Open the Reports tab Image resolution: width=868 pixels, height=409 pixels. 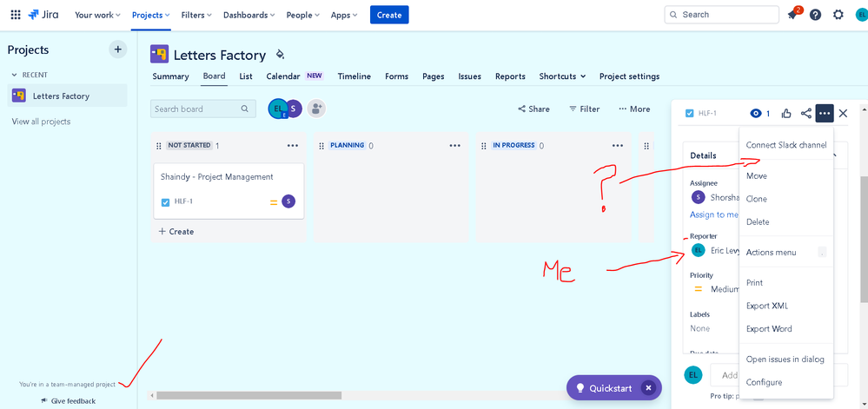click(510, 76)
